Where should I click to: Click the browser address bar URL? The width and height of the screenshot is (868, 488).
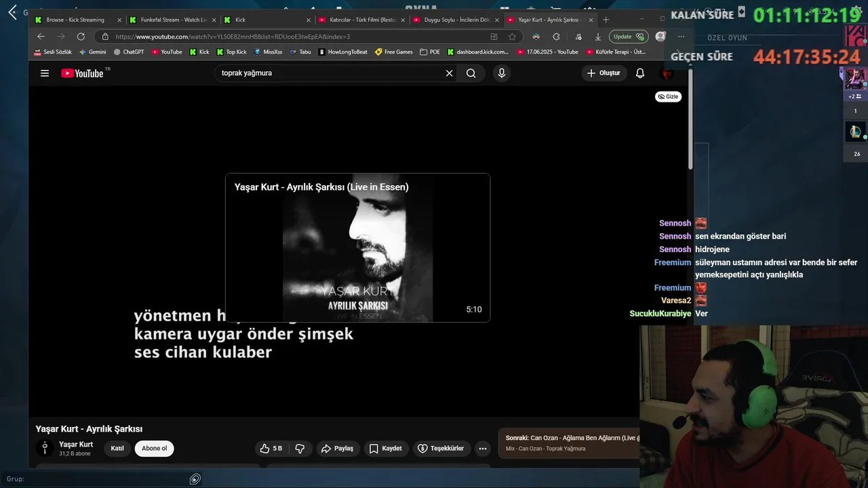click(233, 37)
